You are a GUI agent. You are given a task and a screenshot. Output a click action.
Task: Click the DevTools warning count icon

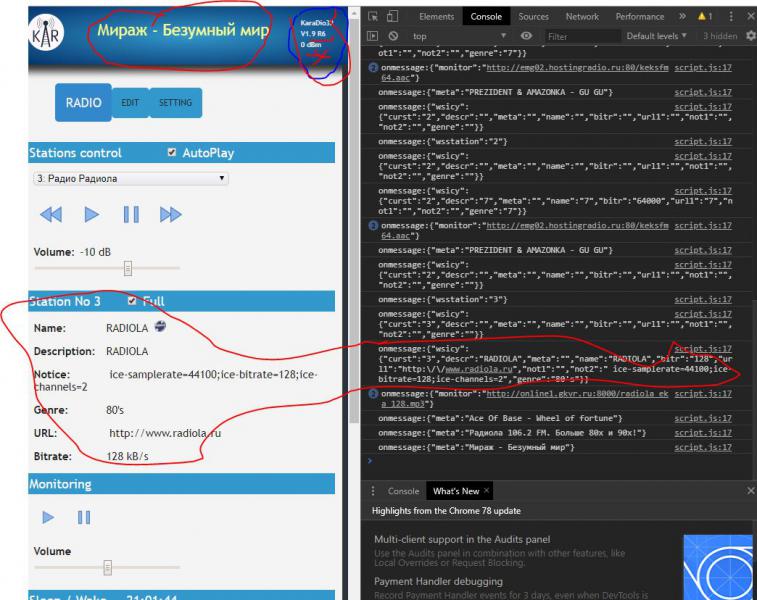pos(705,16)
